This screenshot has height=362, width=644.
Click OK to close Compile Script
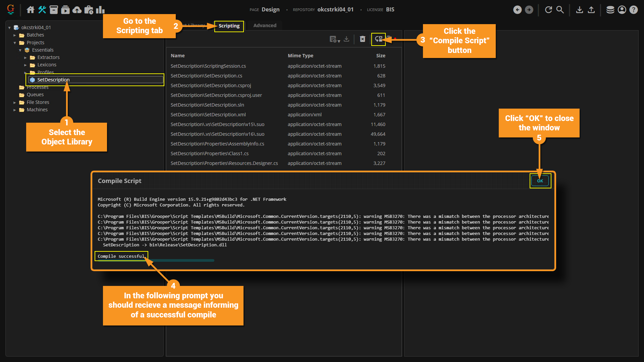point(540,181)
